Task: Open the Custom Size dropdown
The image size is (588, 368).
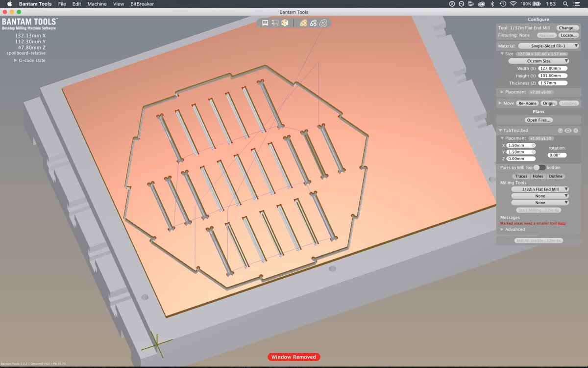Action: tap(539, 61)
